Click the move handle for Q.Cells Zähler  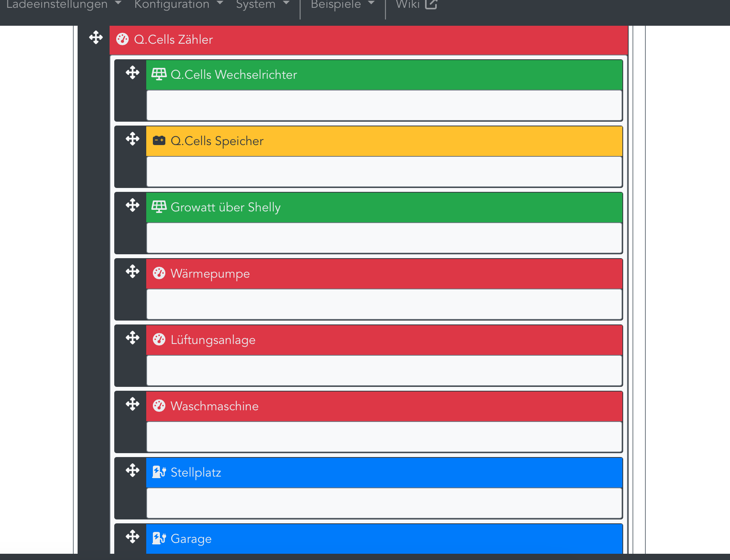(x=96, y=38)
